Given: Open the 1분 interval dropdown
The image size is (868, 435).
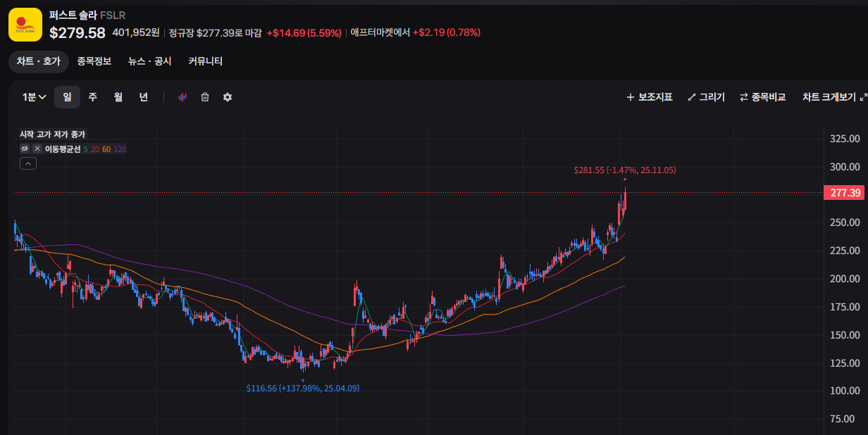Looking at the screenshot, I should (35, 97).
